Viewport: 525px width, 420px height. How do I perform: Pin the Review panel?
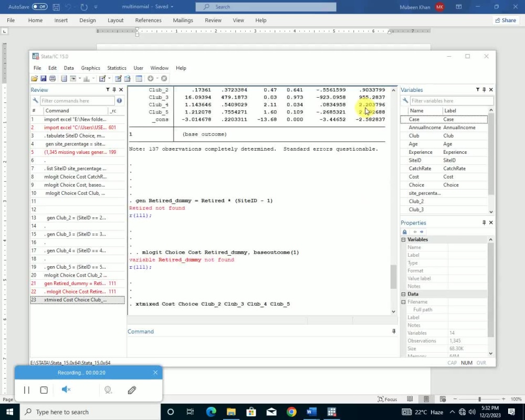click(114, 89)
